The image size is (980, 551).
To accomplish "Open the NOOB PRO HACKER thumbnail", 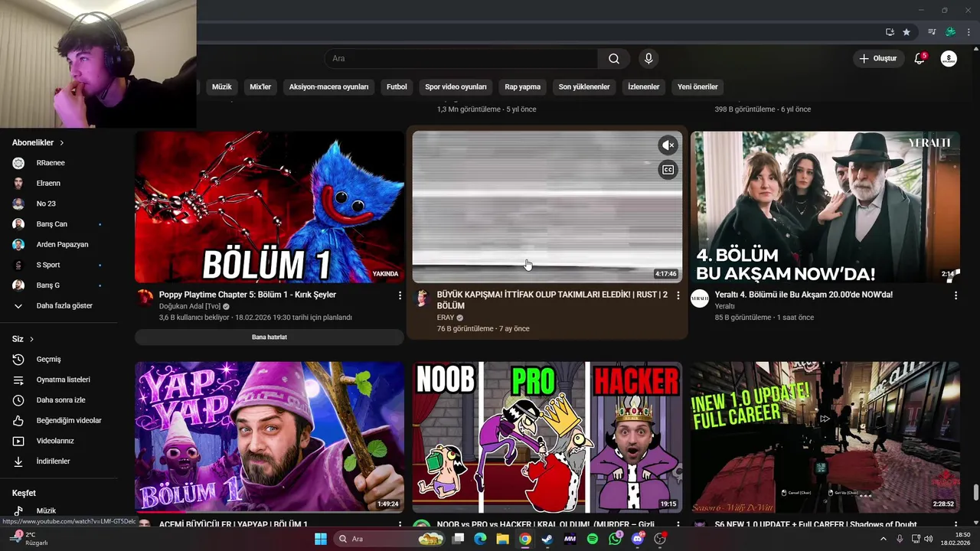I will [547, 437].
